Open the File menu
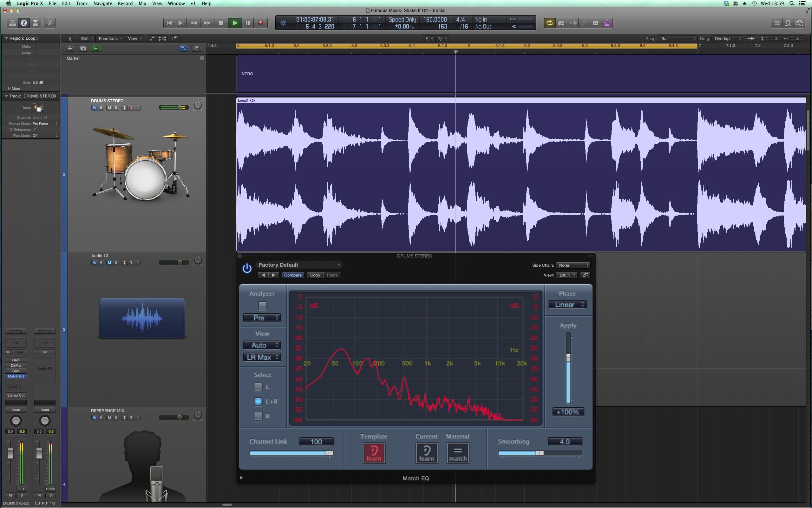The image size is (812, 508). [x=52, y=3]
